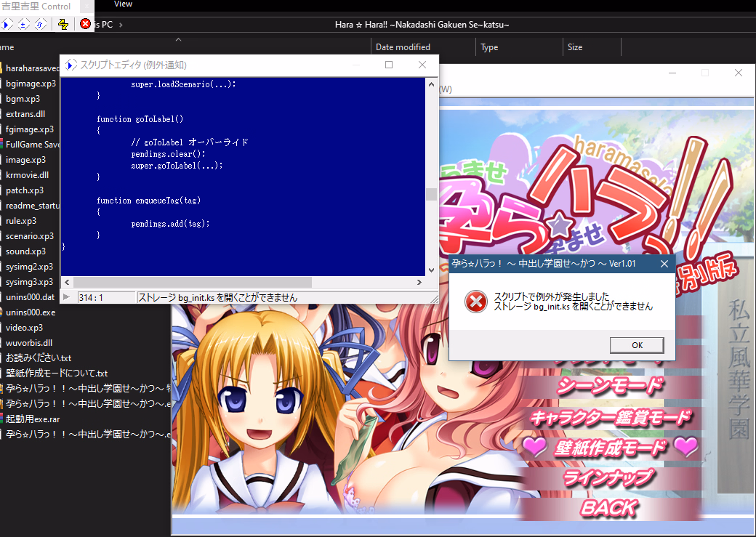Select rule.xp3 in the file list
Screen dimensions: 756x537
point(21,221)
